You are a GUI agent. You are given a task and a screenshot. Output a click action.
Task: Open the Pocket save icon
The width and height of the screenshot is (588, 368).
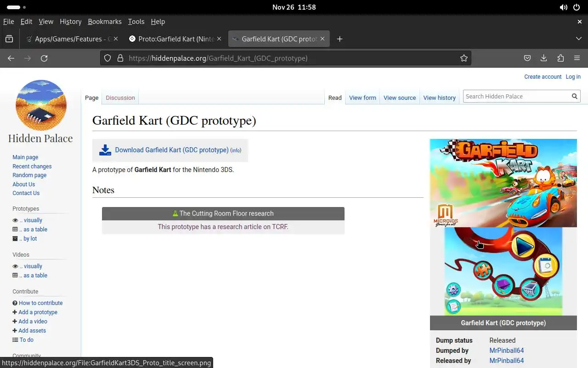click(527, 58)
